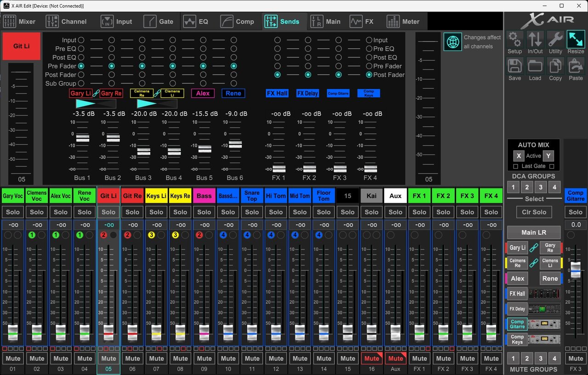Select the Alex bus button in sidebar
Screen dimensions: 588x375
point(517,278)
